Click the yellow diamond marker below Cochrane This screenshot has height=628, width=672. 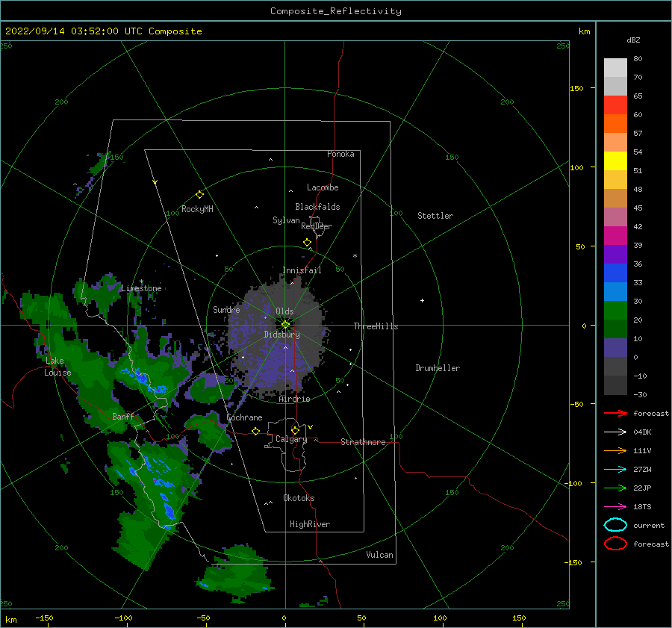[x=255, y=431]
